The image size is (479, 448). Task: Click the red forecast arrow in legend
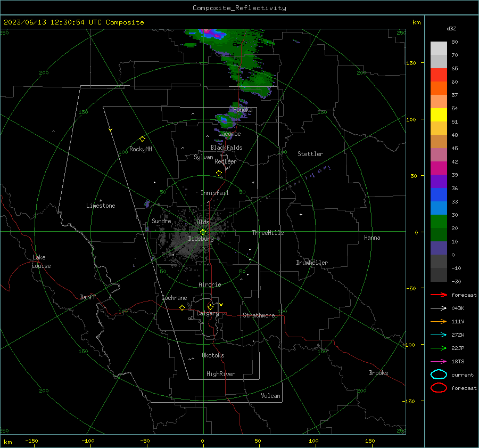[439, 295]
